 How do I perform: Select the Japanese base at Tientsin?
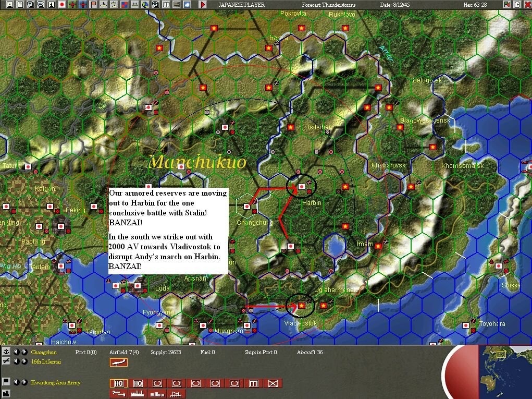(x=61, y=266)
